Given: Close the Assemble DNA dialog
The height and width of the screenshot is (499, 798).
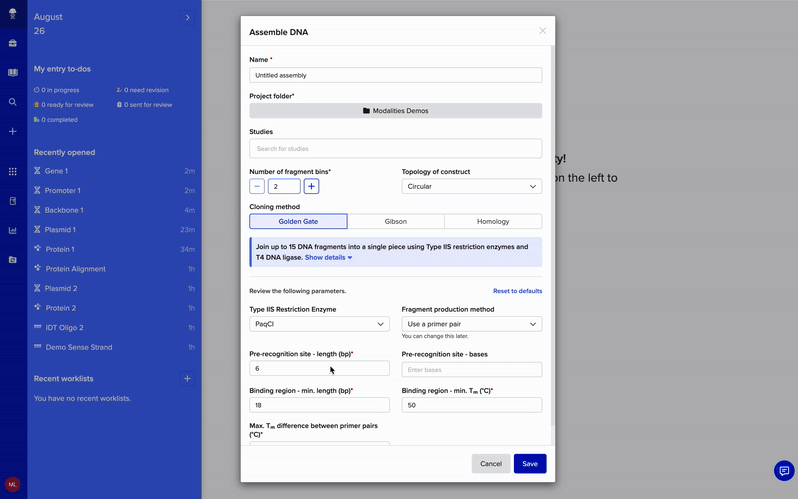Looking at the screenshot, I should pyautogui.click(x=543, y=31).
